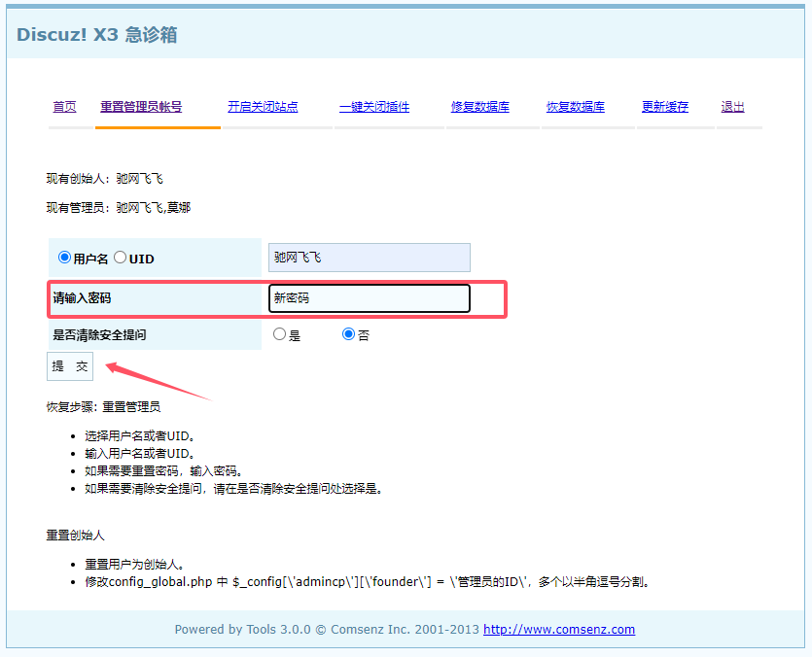Click the 是否清除安全提问 label

(x=99, y=335)
